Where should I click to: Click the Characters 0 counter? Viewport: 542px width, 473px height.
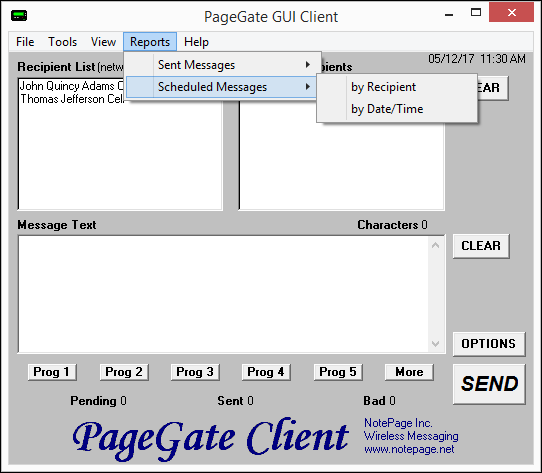coord(392,225)
